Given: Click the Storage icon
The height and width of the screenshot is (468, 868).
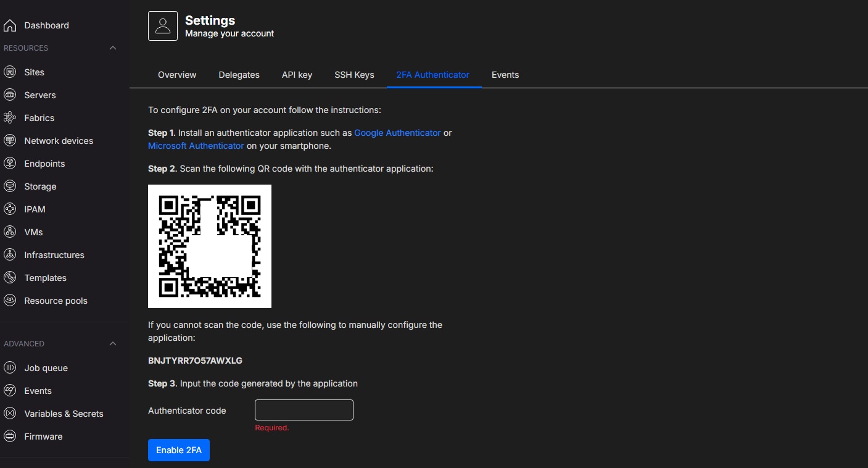Looking at the screenshot, I should (10, 186).
